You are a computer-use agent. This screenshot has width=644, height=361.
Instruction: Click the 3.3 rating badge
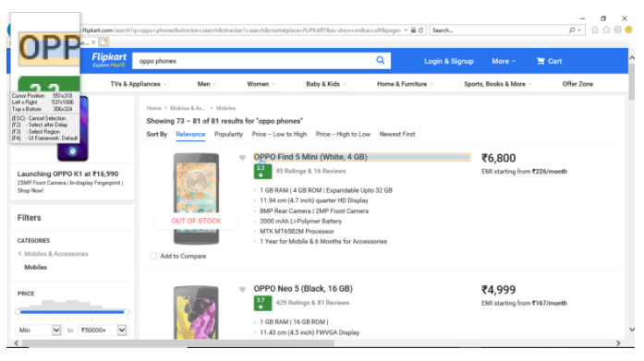tap(262, 172)
